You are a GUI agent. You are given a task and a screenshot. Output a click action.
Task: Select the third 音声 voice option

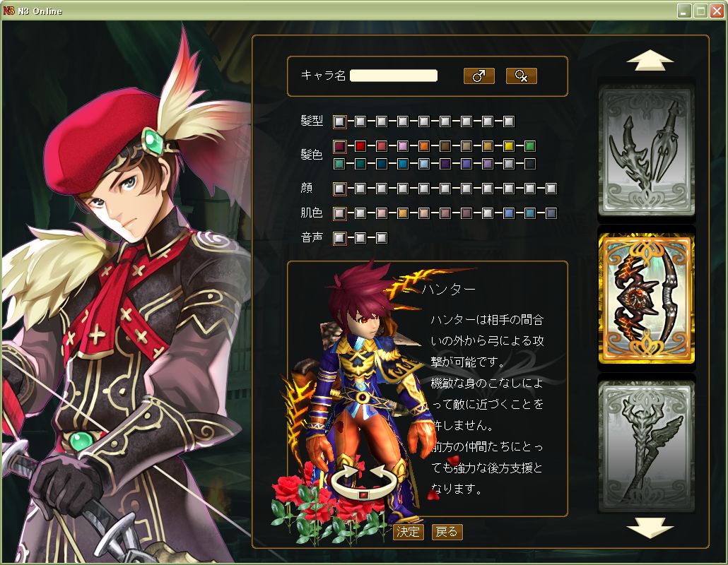[382, 239]
